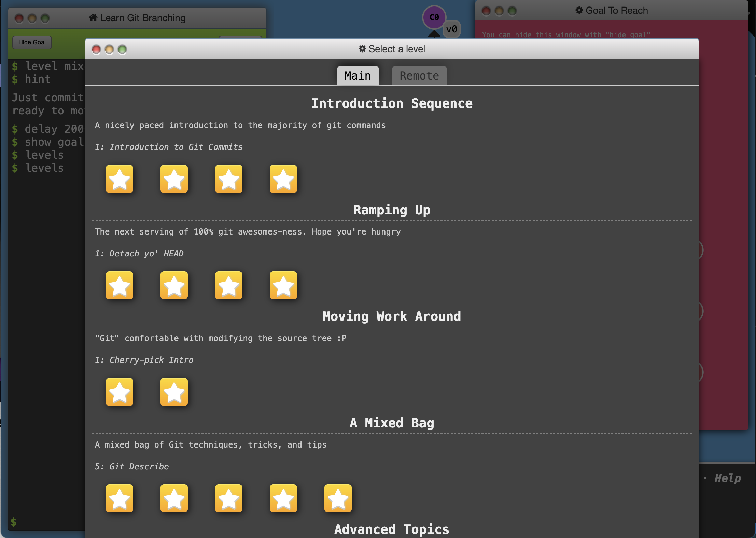Click the v0 tag label
Screen dimensions: 756x538
coord(452,29)
